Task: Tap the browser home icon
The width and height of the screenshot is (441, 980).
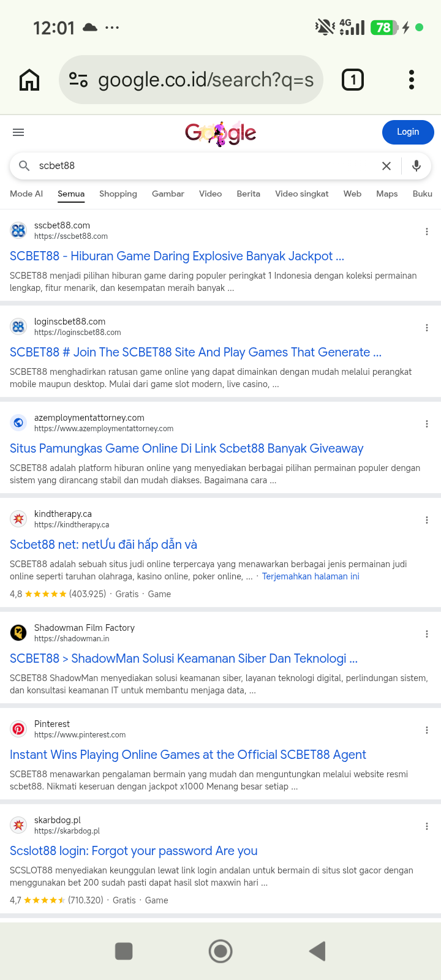Action: (29, 80)
